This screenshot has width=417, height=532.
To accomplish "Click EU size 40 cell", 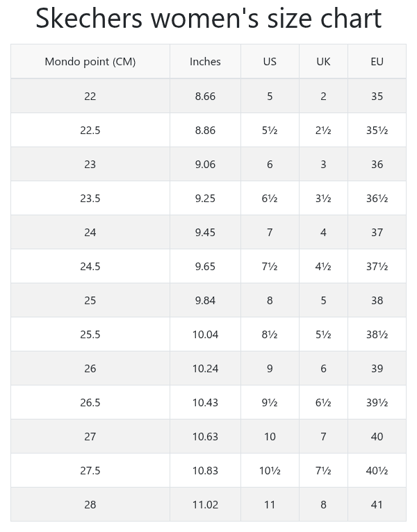I will click(377, 436).
